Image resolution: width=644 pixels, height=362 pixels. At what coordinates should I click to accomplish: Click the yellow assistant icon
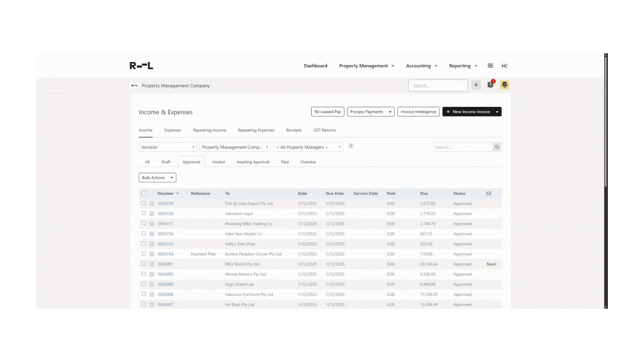[x=504, y=85]
